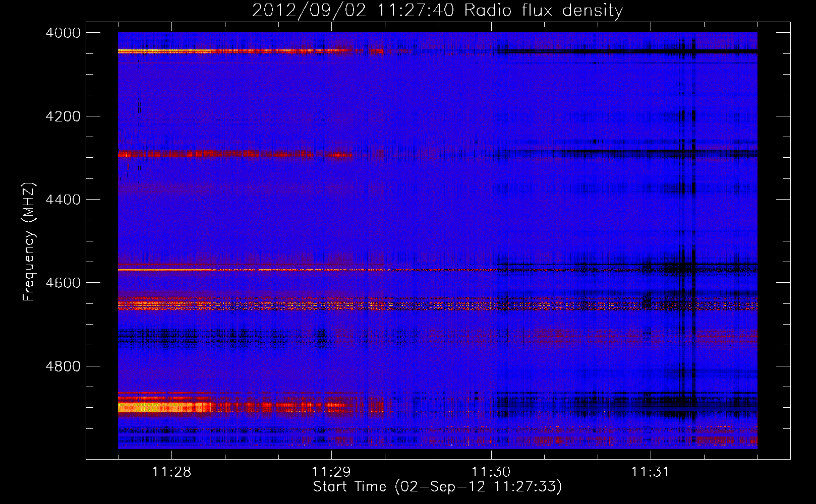Click the 'Frequency (MHZ)' y-axis title
816x504 pixels.
pos(29,242)
